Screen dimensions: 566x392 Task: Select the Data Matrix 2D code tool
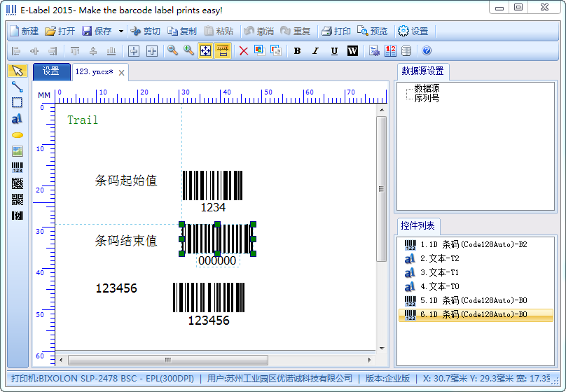(18, 183)
